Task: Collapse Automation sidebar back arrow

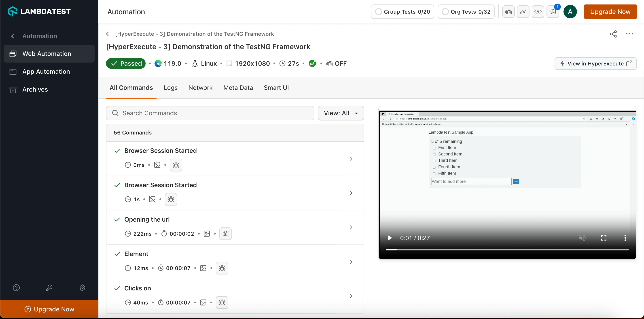Action: click(13, 36)
